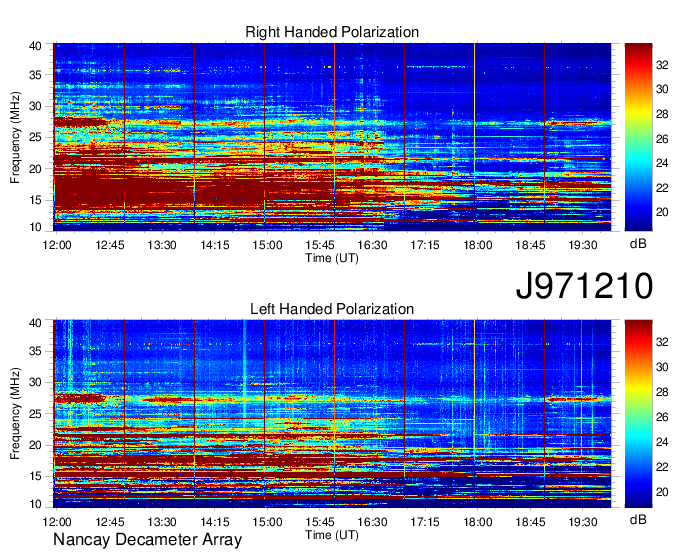The width and height of the screenshot is (680, 552).
Task: Click the 12:45 time tick of upper plot
Action: [110, 245]
